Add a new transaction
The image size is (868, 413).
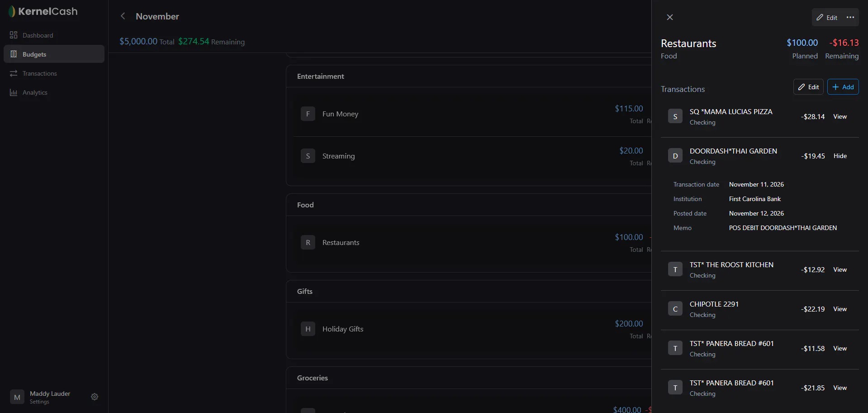pos(843,87)
